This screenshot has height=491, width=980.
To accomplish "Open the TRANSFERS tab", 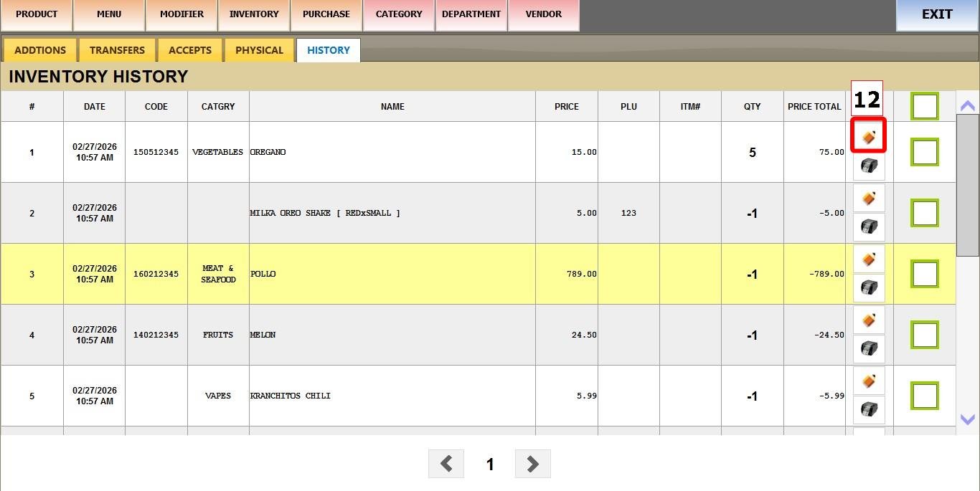I will pyautogui.click(x=117, y=50).
